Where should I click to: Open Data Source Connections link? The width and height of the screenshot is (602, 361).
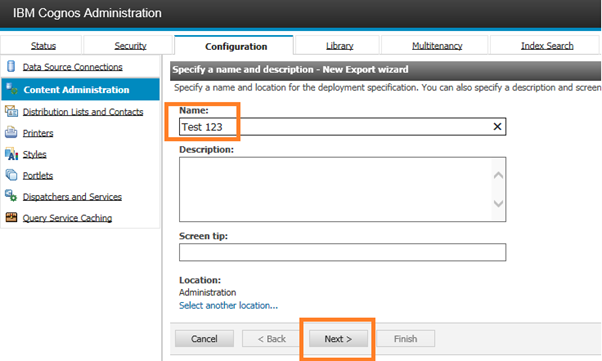[x=73, y=67]
